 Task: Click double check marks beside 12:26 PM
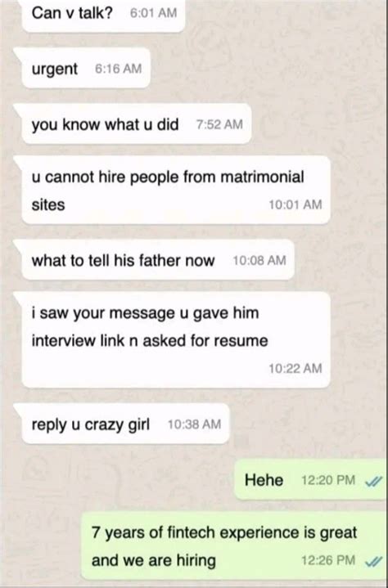[375, 561]
